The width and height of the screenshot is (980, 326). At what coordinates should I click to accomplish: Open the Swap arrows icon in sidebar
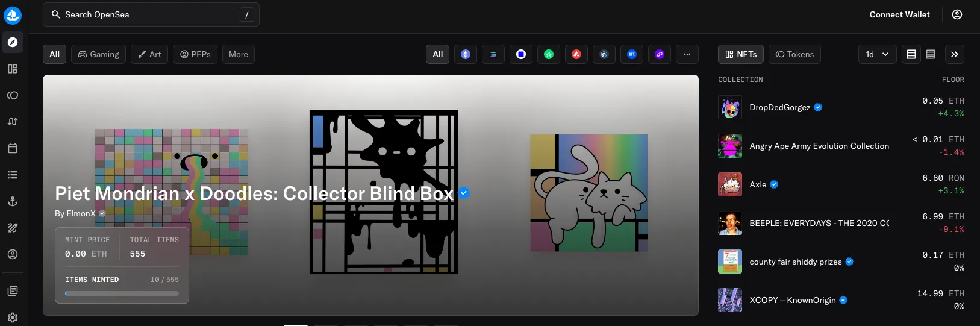tap(13, 122)
